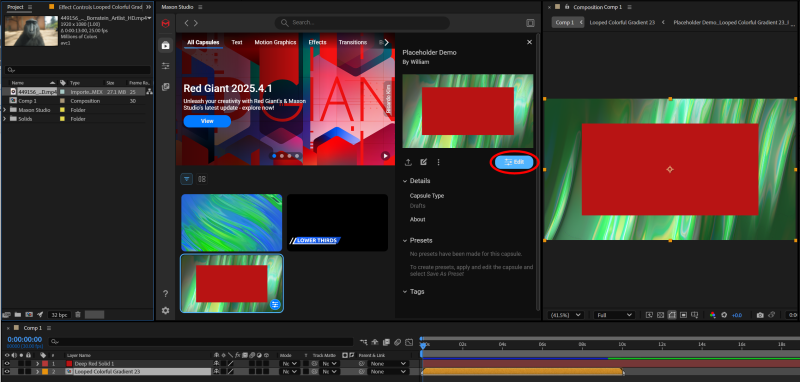
Task: Open the Graph Editor icon in timeline
Action: coord(409,342)
